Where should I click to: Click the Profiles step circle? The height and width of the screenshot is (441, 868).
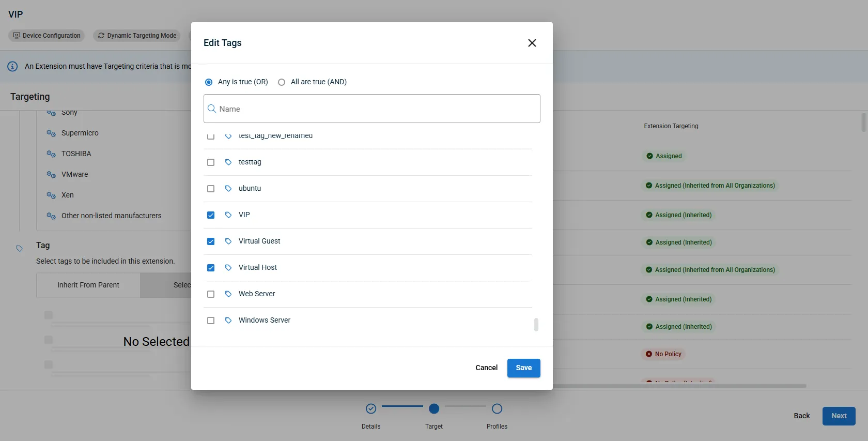tap(497, 409)
